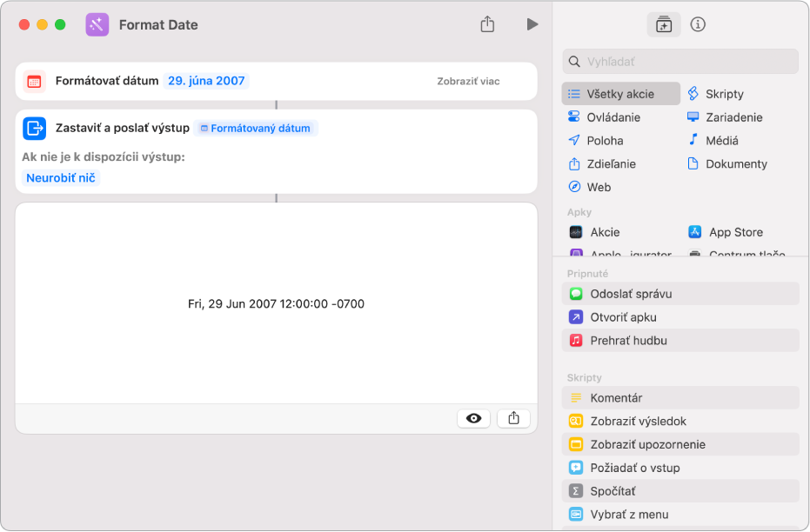The image size is (810, 532).
Task: Open Zariadenie category
Action: point(725,117)
